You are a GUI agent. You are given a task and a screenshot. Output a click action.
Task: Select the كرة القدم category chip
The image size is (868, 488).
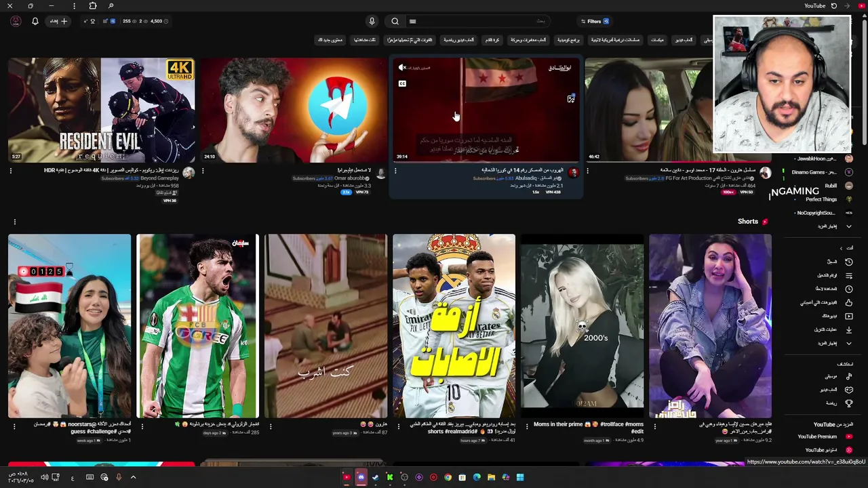[492, 40]
